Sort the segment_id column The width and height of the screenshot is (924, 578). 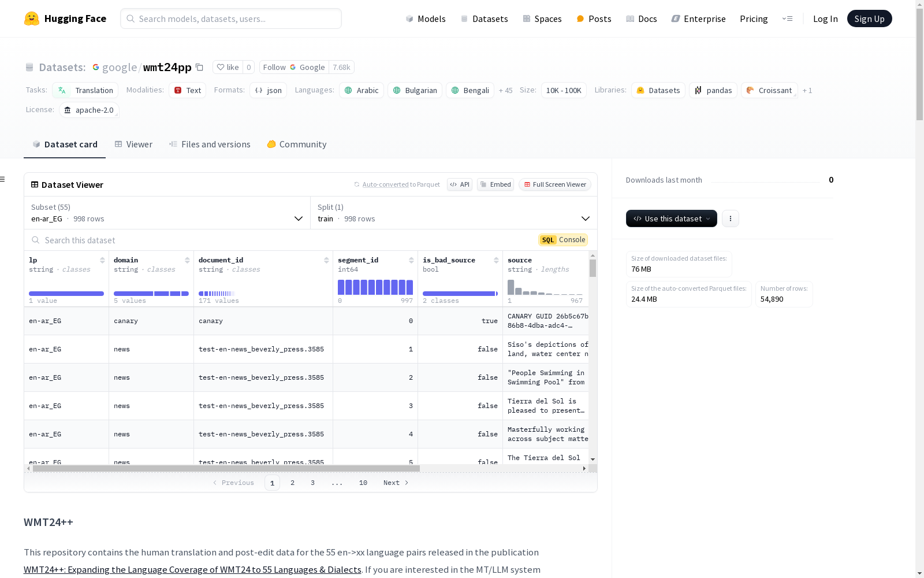click(x=411, y=260)
